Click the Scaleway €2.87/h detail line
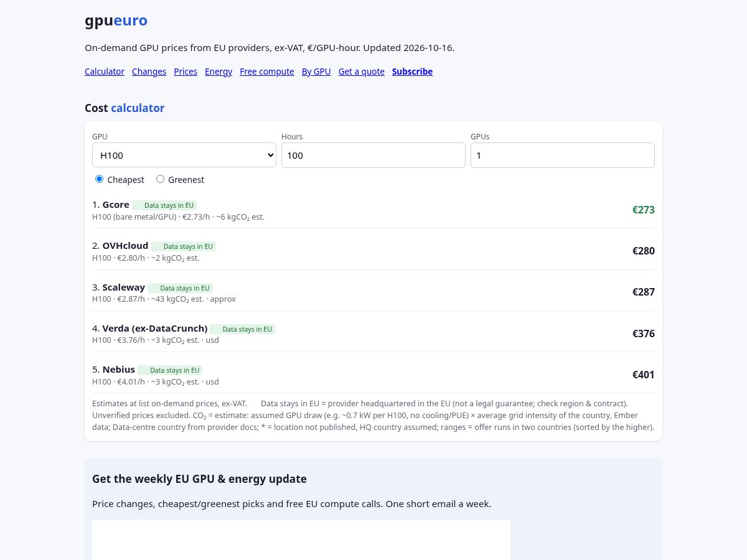This screenshot has height=560, width=747. click(x=164, y=299)
